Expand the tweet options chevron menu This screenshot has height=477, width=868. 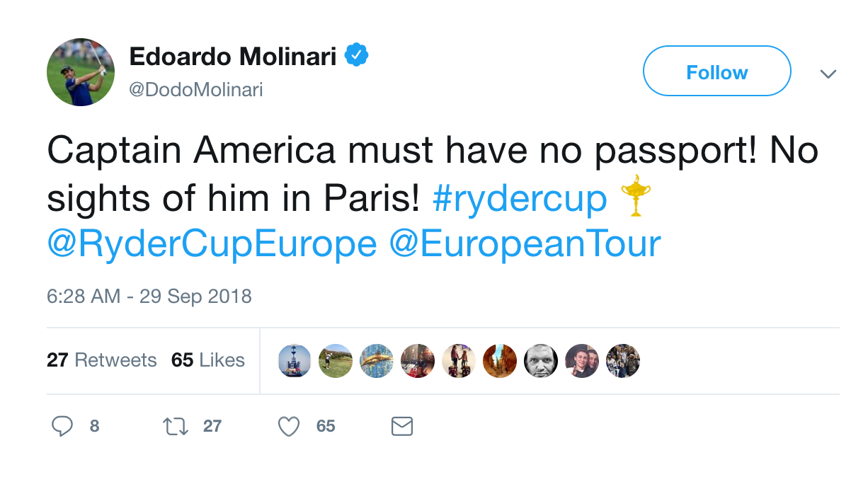(x=828, y=73)
